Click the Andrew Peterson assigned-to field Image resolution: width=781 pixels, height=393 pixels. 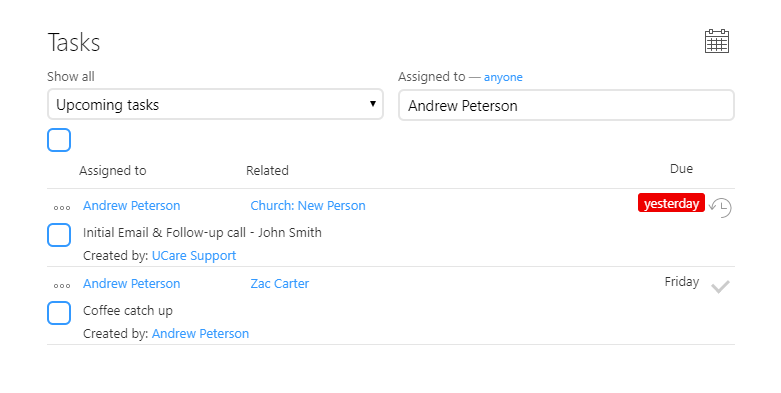(x=566, y=105)
